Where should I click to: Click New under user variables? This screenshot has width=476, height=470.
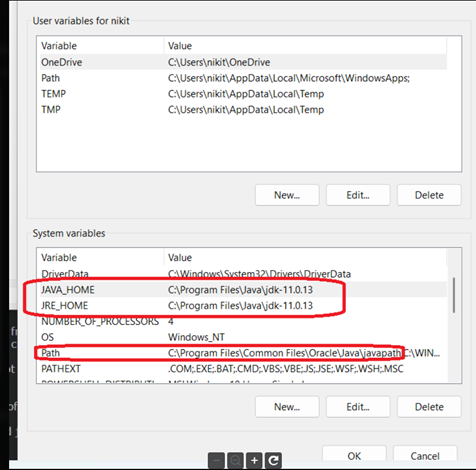(x=287, y=195)
